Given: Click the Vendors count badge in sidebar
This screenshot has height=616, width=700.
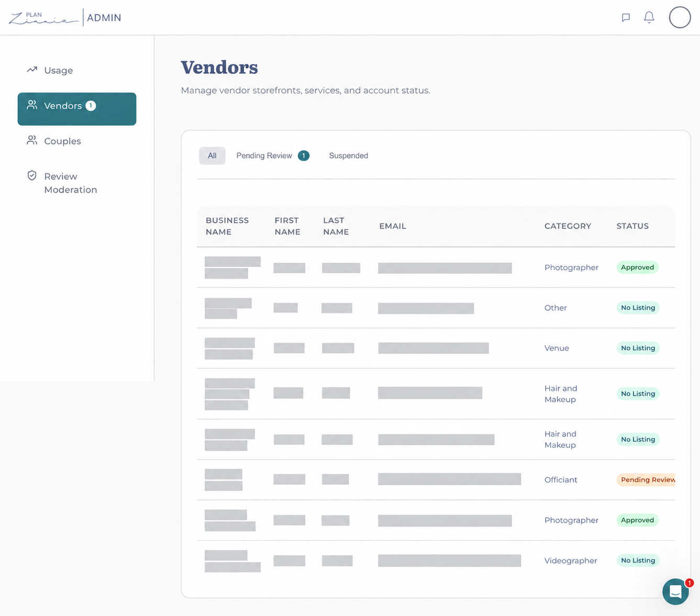Looking at the screenshot, I should pyautogui.click(x=91, y=106).
